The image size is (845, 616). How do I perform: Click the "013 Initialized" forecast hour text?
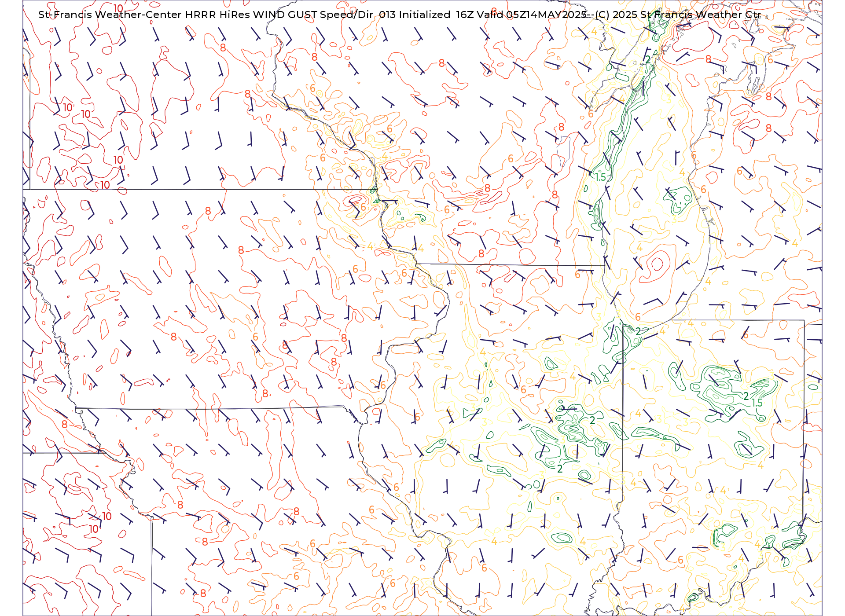[415, 15]
